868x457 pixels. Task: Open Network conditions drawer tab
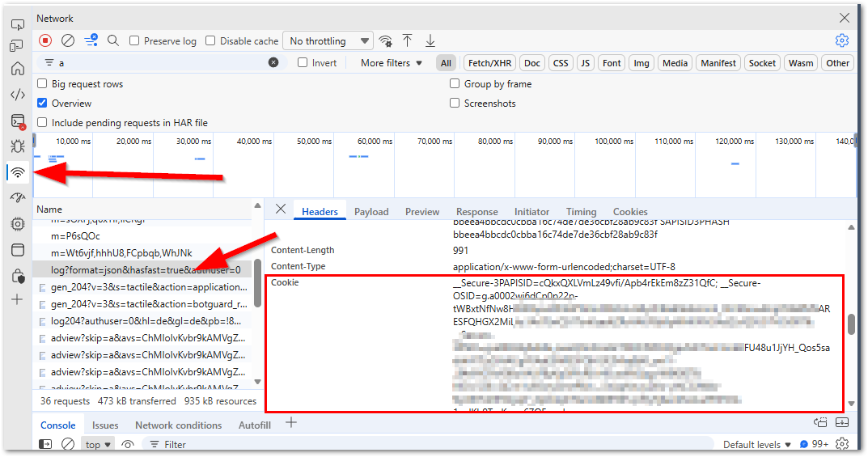[178, 425]
